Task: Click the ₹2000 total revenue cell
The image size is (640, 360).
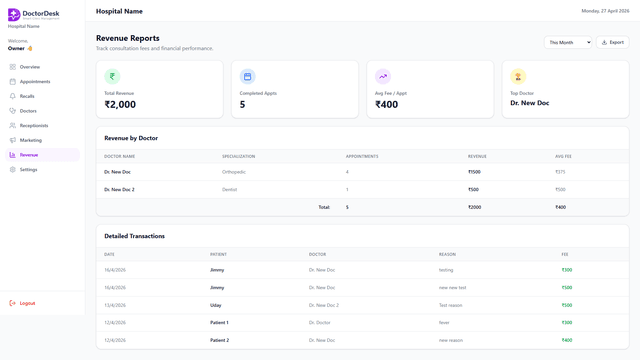Action: pos(474,207)
